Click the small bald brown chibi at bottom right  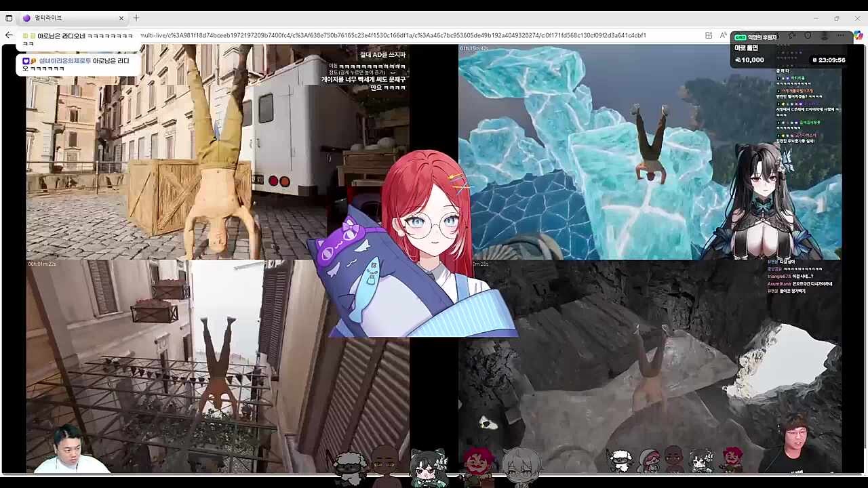coord(673,458)
